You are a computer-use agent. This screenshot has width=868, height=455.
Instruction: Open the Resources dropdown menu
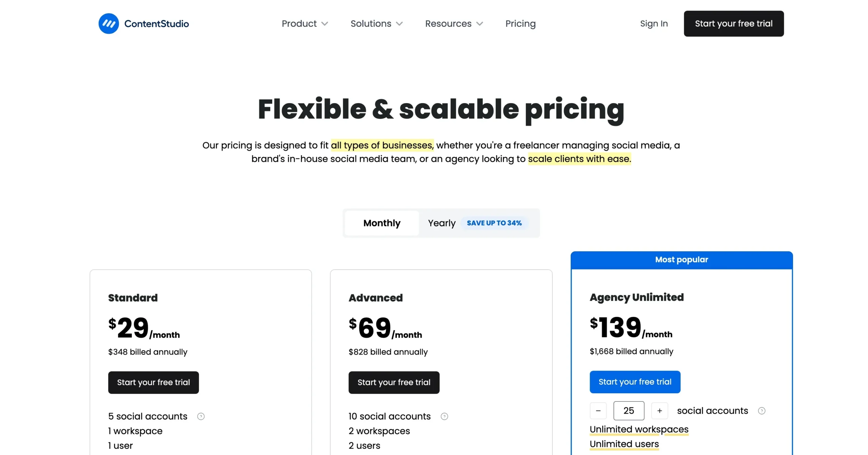454,24
